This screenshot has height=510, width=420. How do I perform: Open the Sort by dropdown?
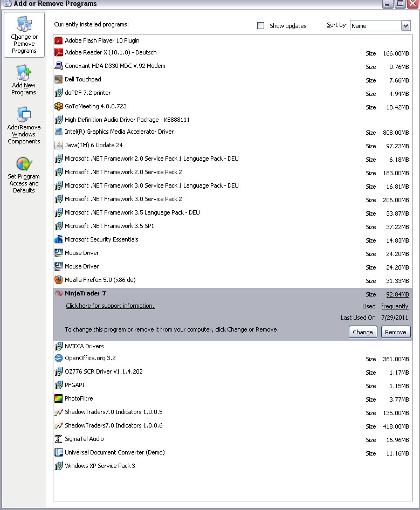405,26
